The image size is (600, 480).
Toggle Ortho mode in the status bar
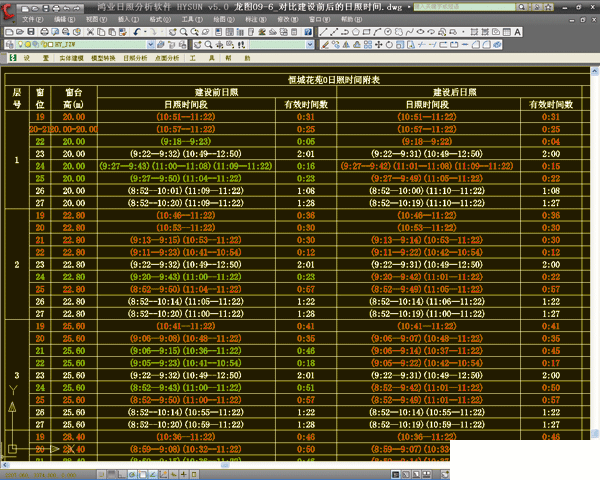click(122, 475)
